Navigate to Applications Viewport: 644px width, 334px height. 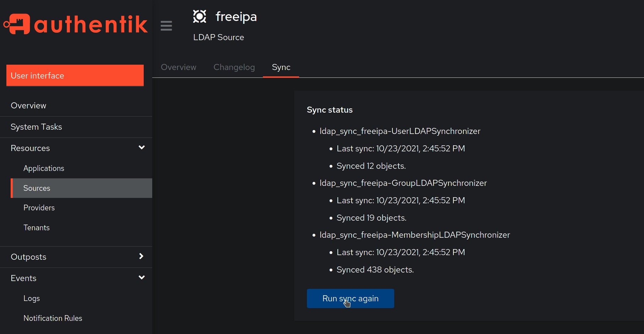44,168
